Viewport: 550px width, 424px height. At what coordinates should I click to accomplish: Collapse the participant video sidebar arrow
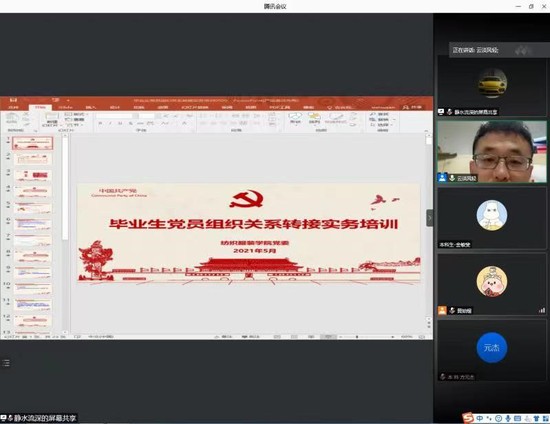coord(430,218)
